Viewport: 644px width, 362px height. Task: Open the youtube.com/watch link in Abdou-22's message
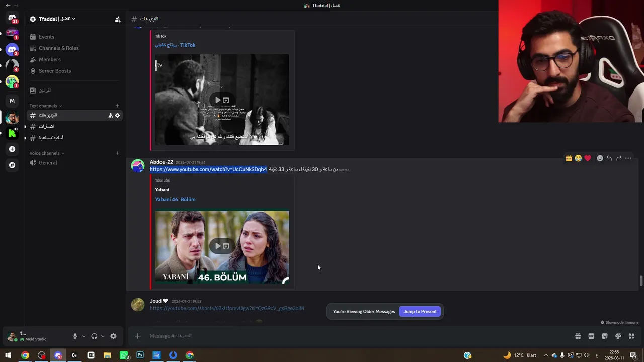[208, 169]
